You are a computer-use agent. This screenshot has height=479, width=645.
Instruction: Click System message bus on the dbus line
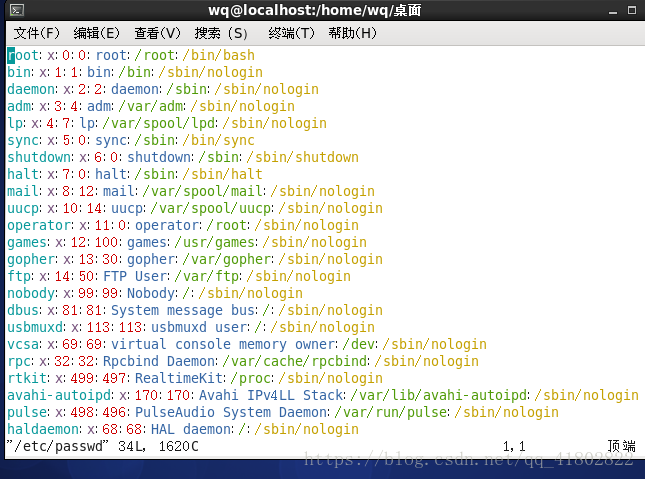(183, 310)
